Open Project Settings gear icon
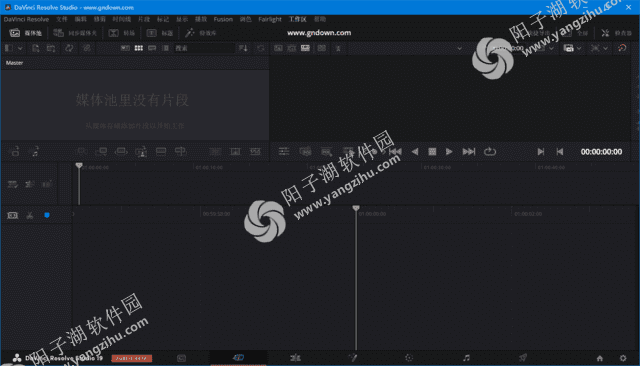 [623, 358]
